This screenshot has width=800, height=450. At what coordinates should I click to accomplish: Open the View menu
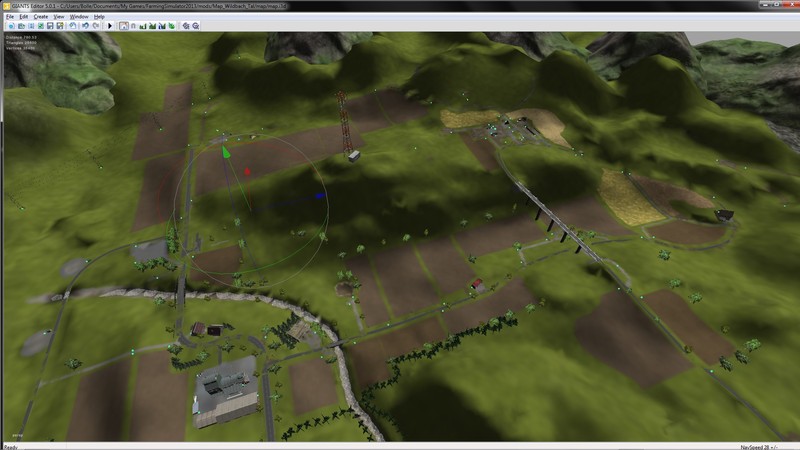click(59, 17)
